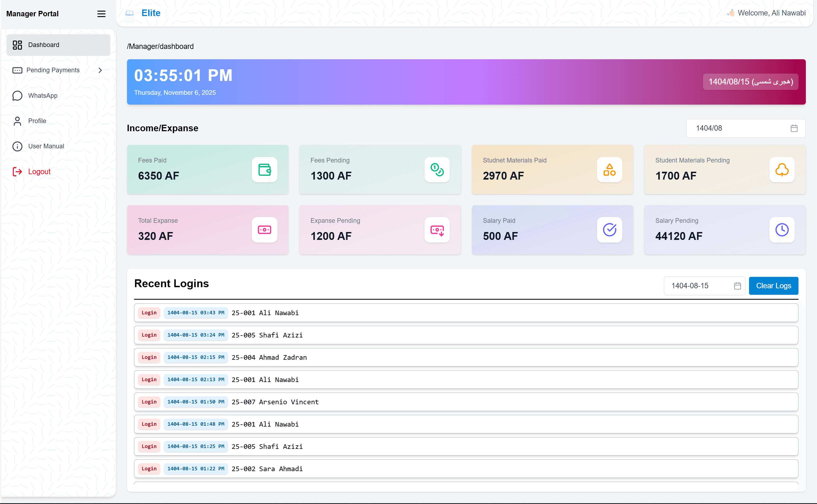Viewport: 817px width, 504px height.
Task: Open the Dashboard sidebar icon
Action: (17, 45)
